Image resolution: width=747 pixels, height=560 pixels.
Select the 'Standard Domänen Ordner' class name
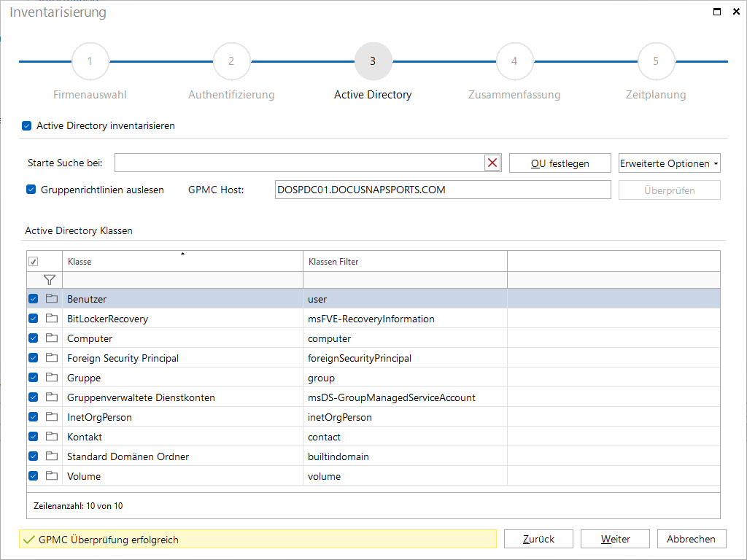(128, 456)
